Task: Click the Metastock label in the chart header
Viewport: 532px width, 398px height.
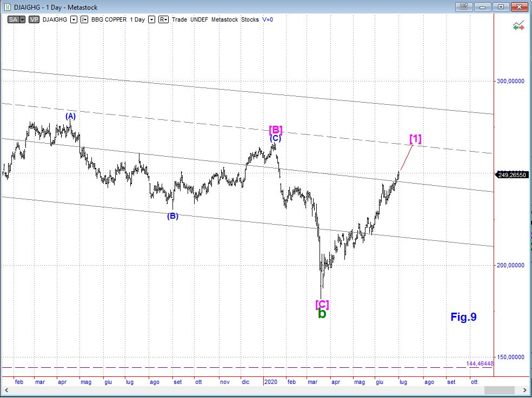Action: (x=224, y=19)
